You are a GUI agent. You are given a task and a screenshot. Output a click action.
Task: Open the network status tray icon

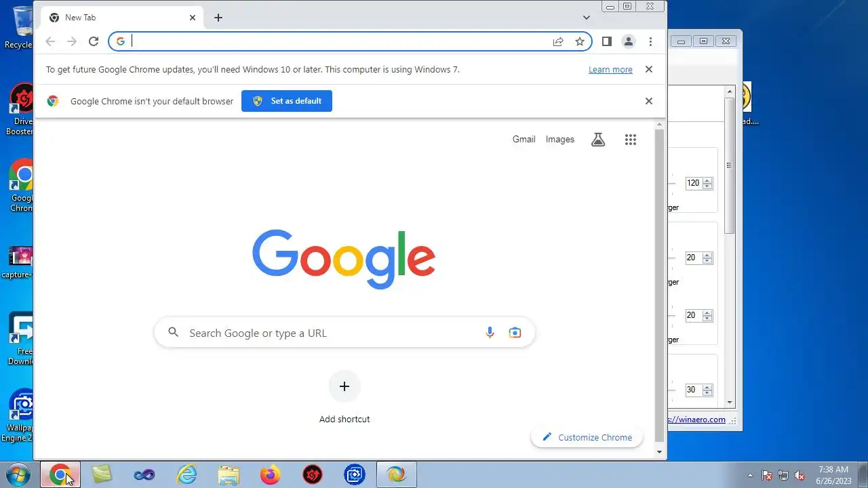pyautogui.click(x=783, y=475)
